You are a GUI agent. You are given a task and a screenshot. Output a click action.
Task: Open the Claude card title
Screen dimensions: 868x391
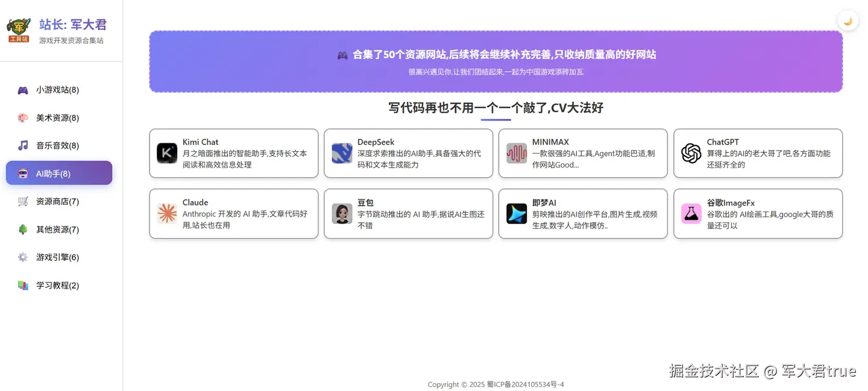(195, 202)
